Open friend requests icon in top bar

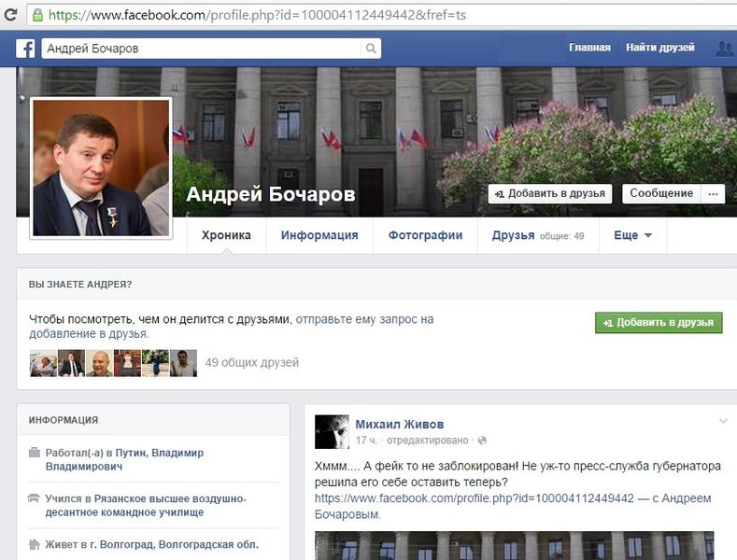pyautogui.click(x=724, y=49)
